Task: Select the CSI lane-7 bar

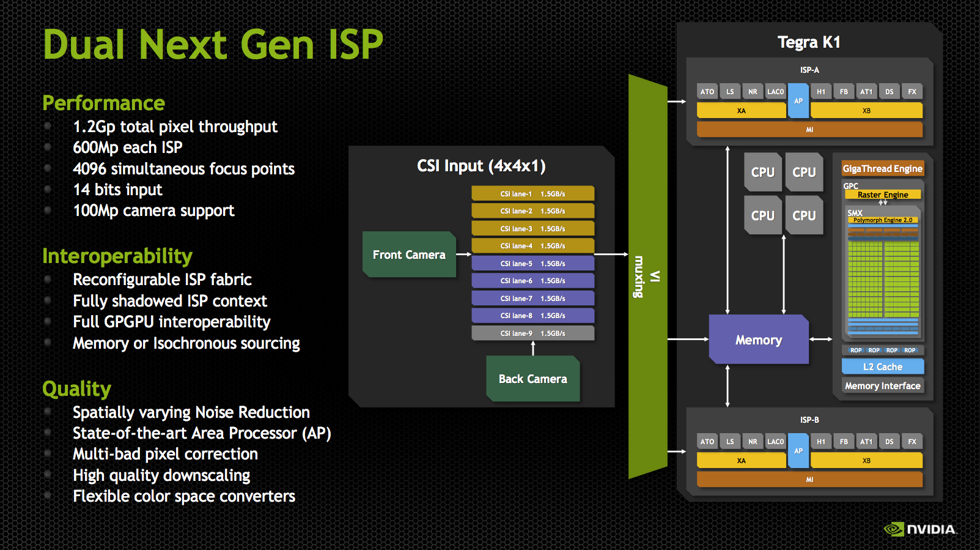Action: 532,299
